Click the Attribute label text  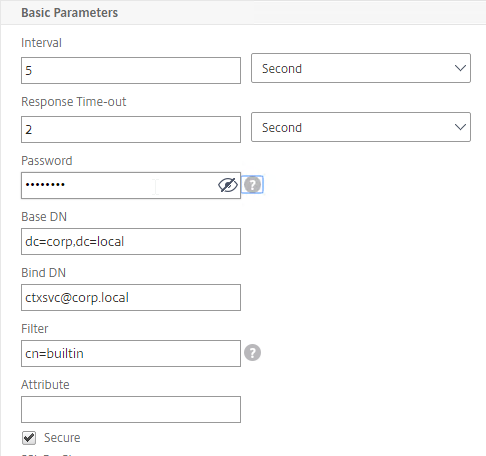pyautogui.click(x=45, y=385)
